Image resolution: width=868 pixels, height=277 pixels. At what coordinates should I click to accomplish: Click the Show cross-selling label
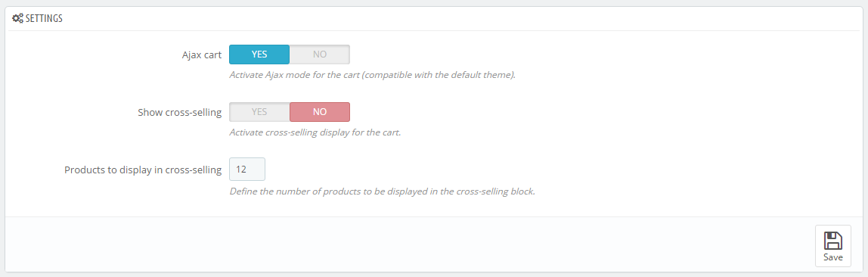(x=179, y=113)
